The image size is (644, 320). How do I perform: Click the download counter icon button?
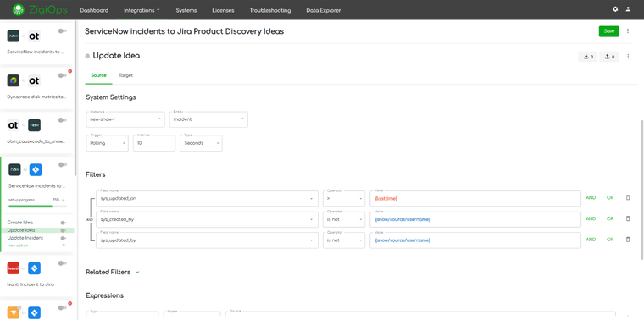pos(588,57)
